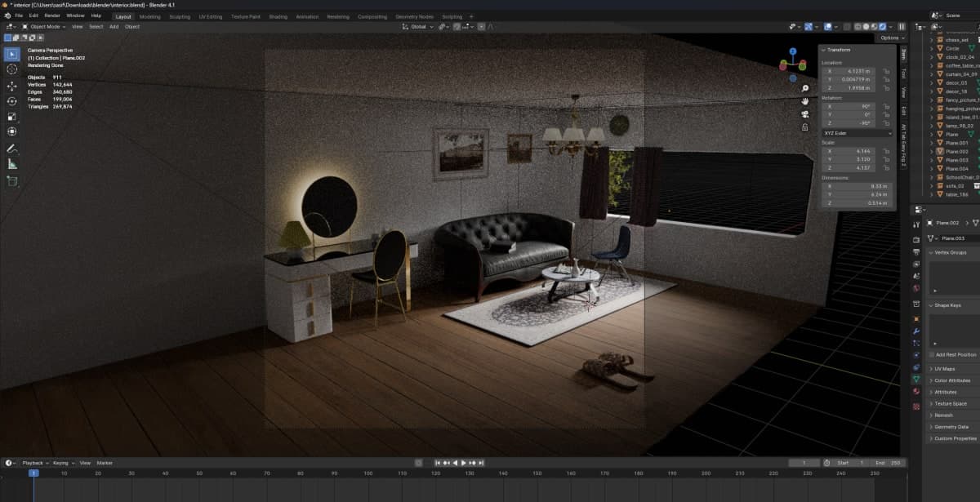Open the XYZ Euler rotation mode dropdown
980x502 pixels.
(x=857, y=133)
